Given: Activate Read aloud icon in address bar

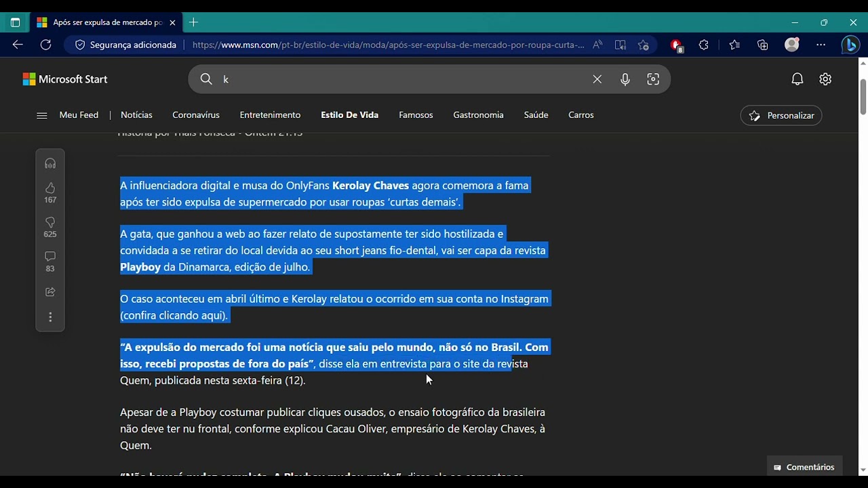Looking at the screenshot, I should [x=597, y=45].
